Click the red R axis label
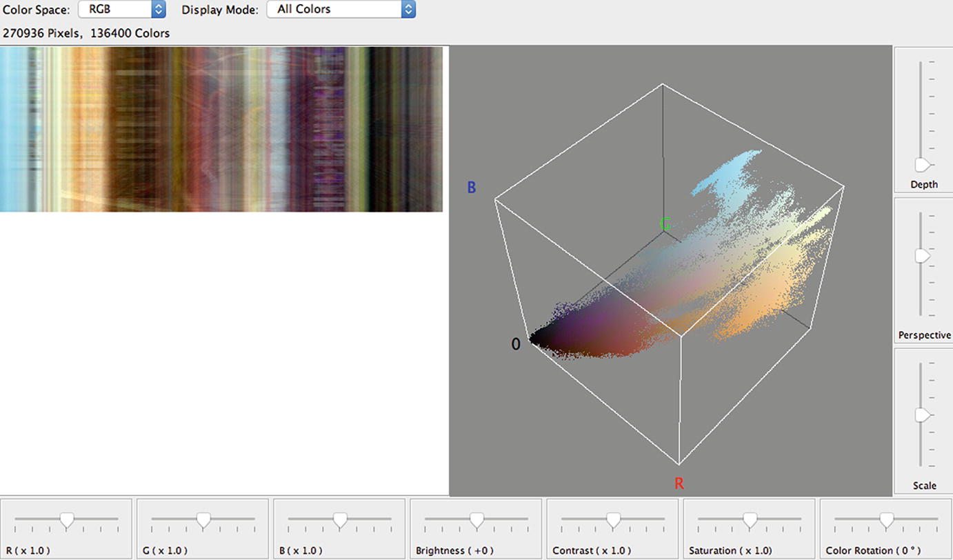This screenshot has width=953, height=560. (679, 483)
